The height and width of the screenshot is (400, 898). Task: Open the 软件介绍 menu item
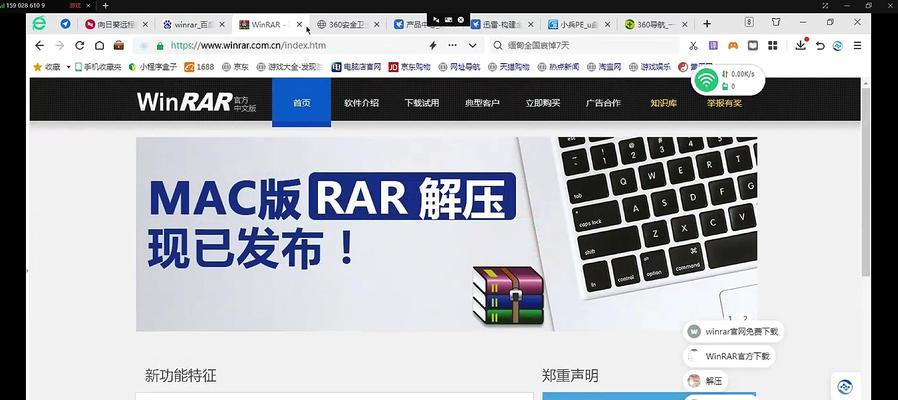361,103
